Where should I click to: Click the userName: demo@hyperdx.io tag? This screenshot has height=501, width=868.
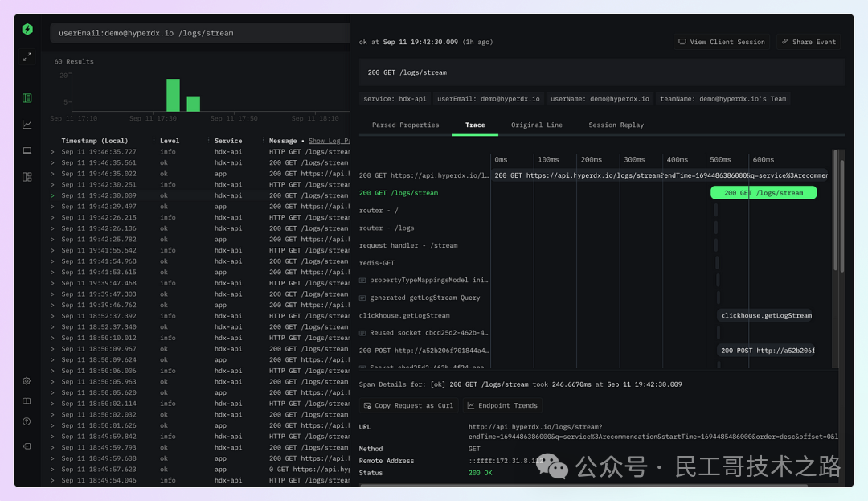[x=600, y=99]
